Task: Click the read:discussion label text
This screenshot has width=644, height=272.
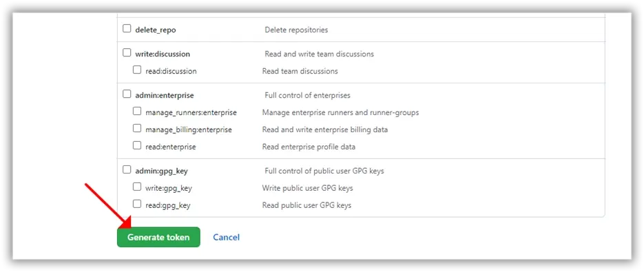Action: pyautogui.click(x=171, y=71)
